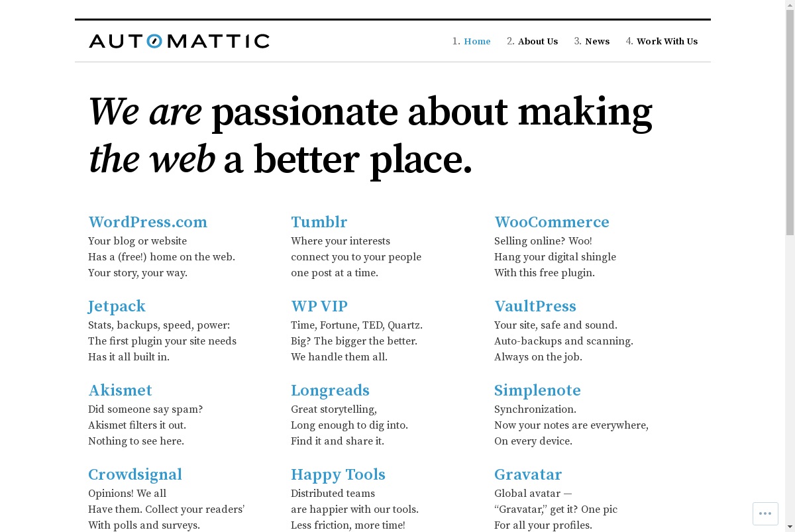
Task: Open the three-dots actions button
Action: (765, 513)
